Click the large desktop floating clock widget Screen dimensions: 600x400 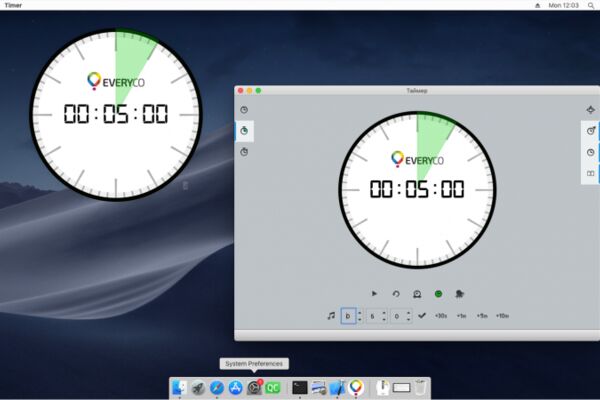click(116, 114)
